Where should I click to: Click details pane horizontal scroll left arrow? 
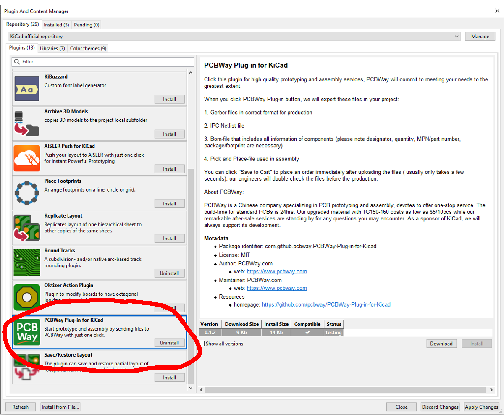pos(202,390)
